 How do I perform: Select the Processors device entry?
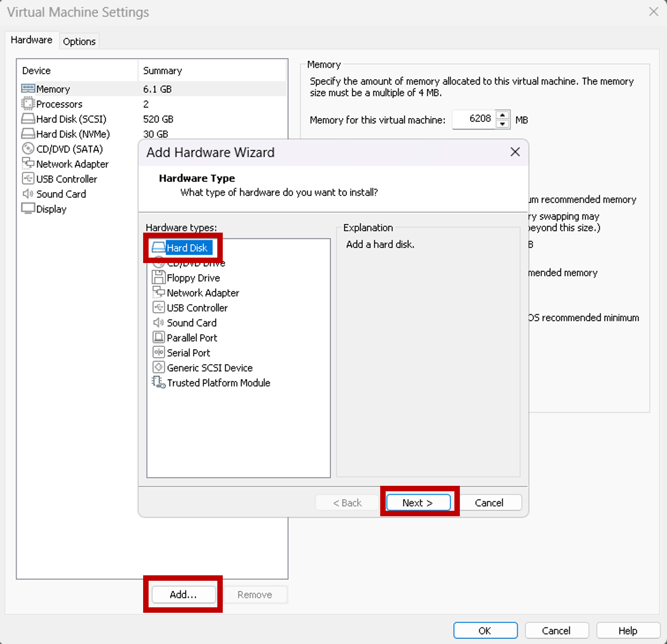pyautogui.click(x=59, y=104)
